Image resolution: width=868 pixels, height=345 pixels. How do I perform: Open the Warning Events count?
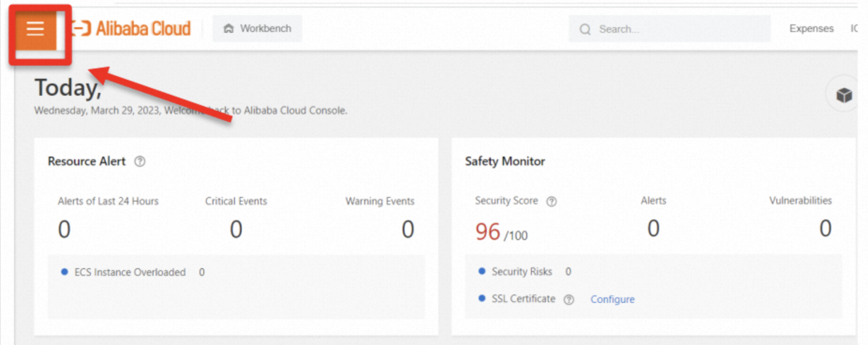point(407,229)
